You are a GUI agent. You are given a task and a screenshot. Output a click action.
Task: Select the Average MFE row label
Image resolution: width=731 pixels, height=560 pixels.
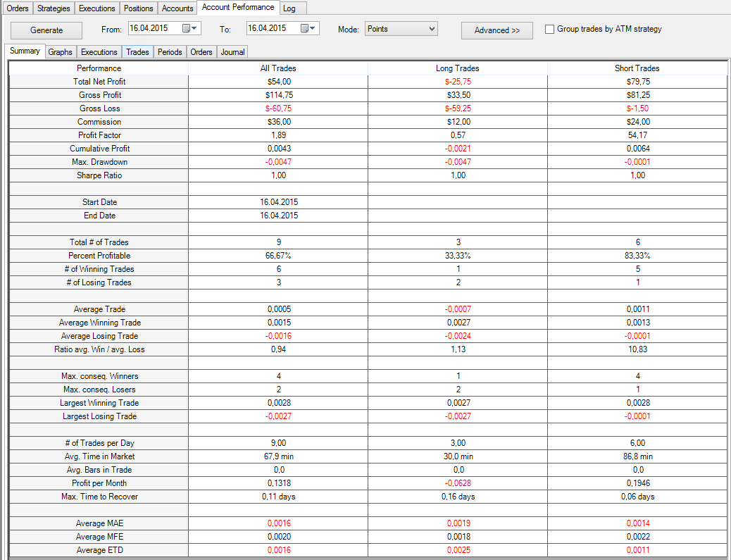click(99, 537)
